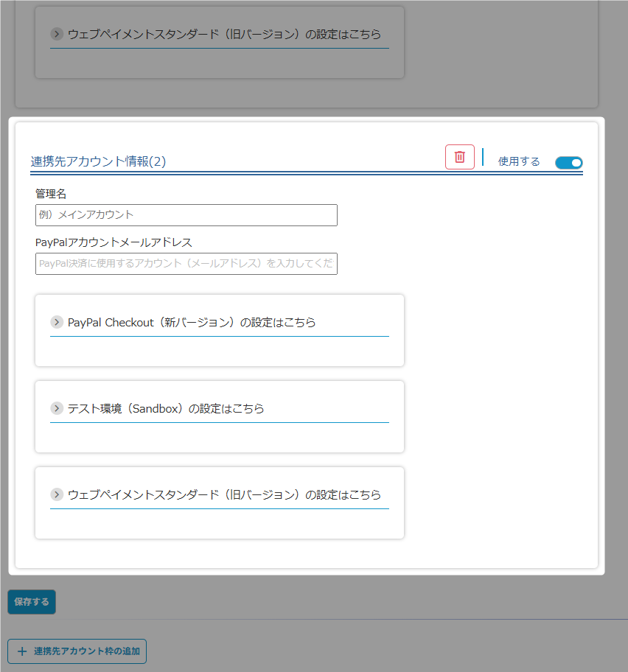Click the 連携先アカウント情報(2) heading
Screen dimensions: 628x672
[98, 161]
